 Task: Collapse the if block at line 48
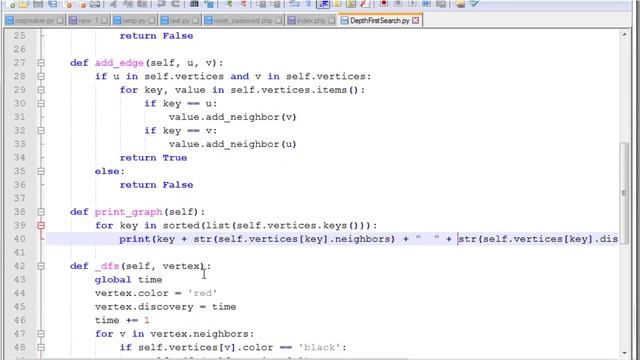click(x=41, y=347)
